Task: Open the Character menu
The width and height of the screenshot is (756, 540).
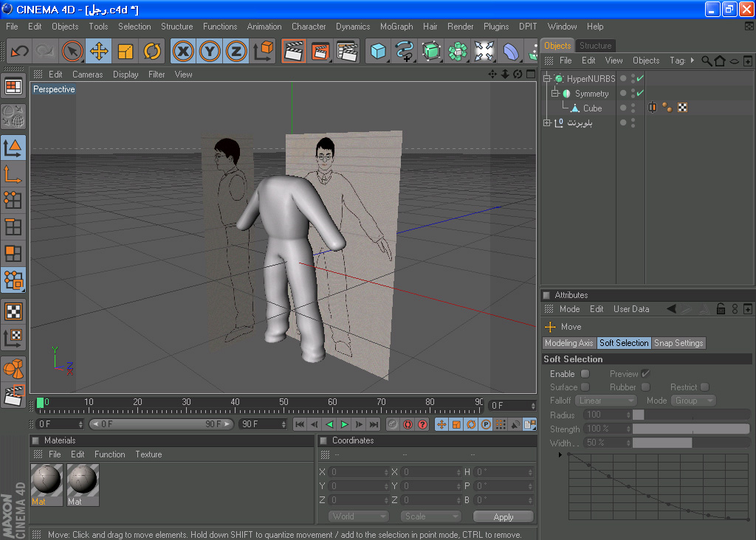Action: pyautogui.click(x=309, y=27)
